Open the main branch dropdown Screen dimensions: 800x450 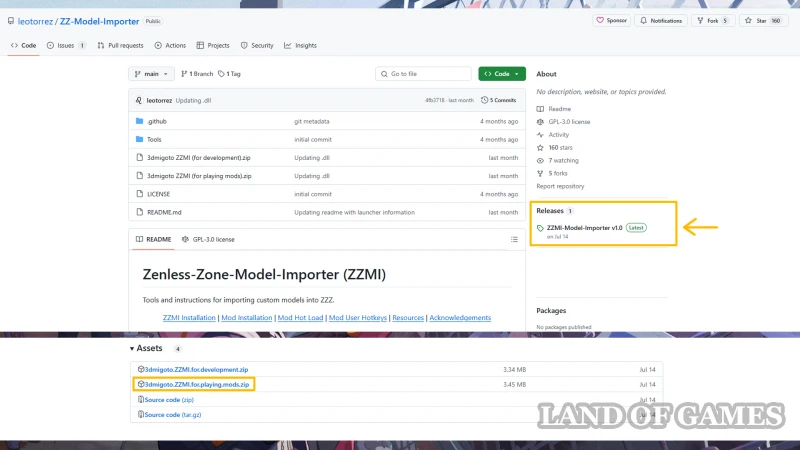151,74
